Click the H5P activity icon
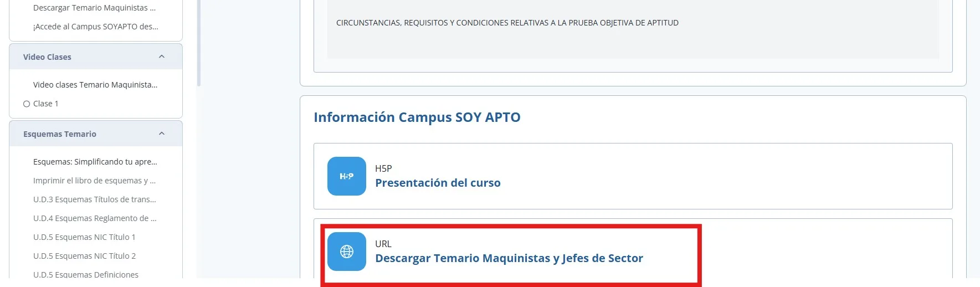 click(347, 176)
